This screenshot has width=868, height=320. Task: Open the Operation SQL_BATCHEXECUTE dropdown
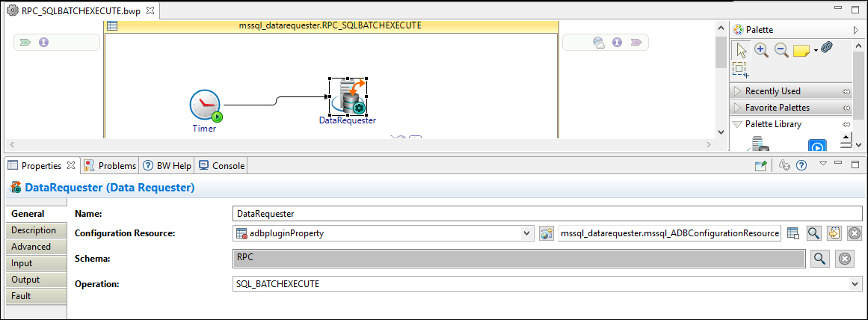856,284
